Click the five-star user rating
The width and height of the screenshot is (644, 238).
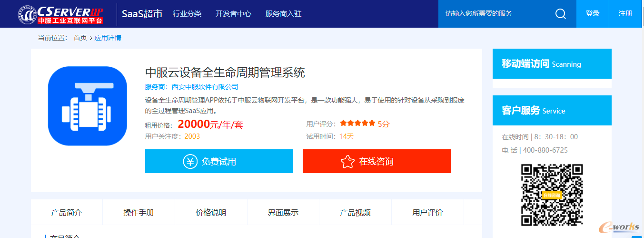358,124
